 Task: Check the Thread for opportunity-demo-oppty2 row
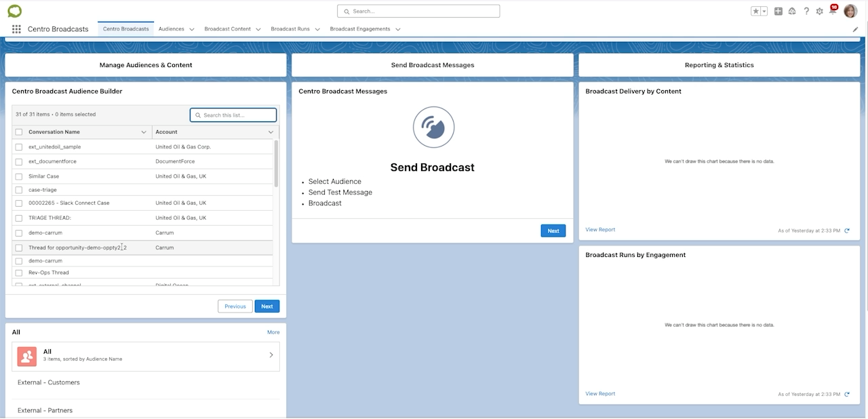(x=19, y=248)
